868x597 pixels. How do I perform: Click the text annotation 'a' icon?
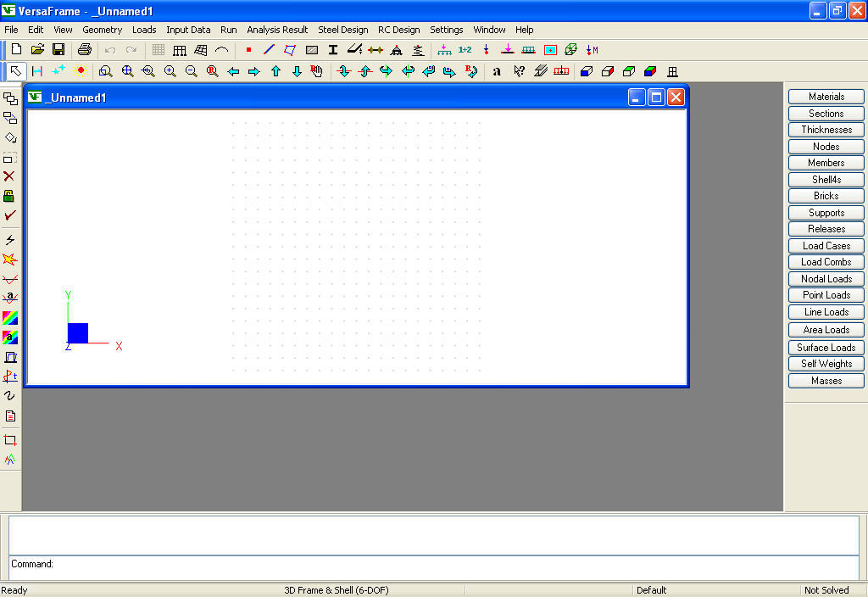497,71
